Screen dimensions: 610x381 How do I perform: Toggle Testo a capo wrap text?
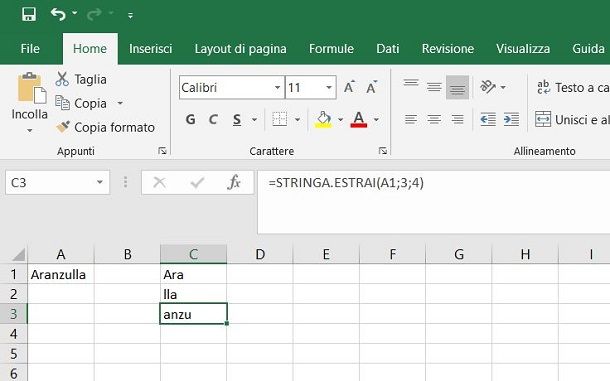point(572,88)
